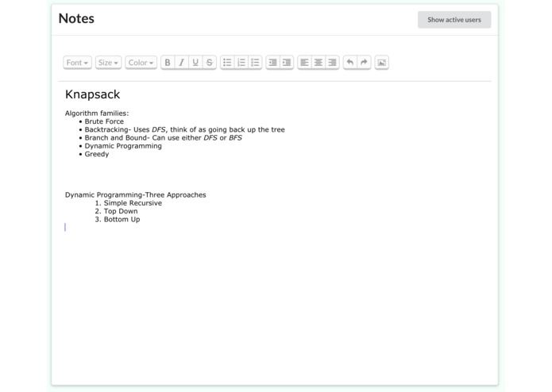Toggle underline formatting

195,63
